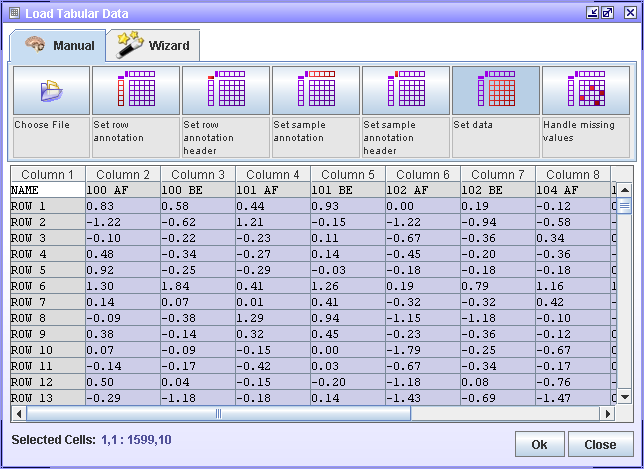This screenshot has width=644, height=469.
Task: Select cell 0.83 in ROW 1
Action: (123, 206)
